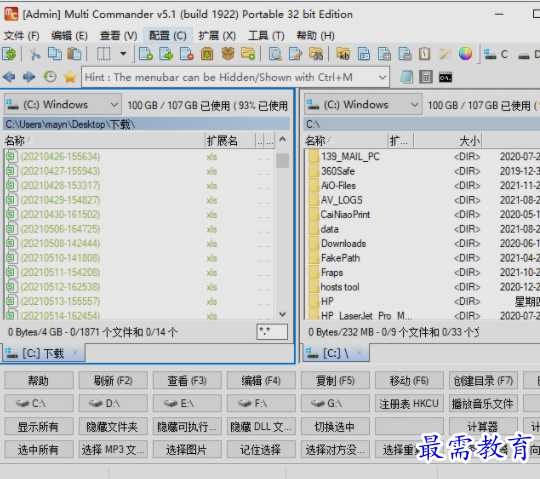Open favorites with the star icon
The height and width of the screenshot is (479, 540).
(x=70, y=77)
